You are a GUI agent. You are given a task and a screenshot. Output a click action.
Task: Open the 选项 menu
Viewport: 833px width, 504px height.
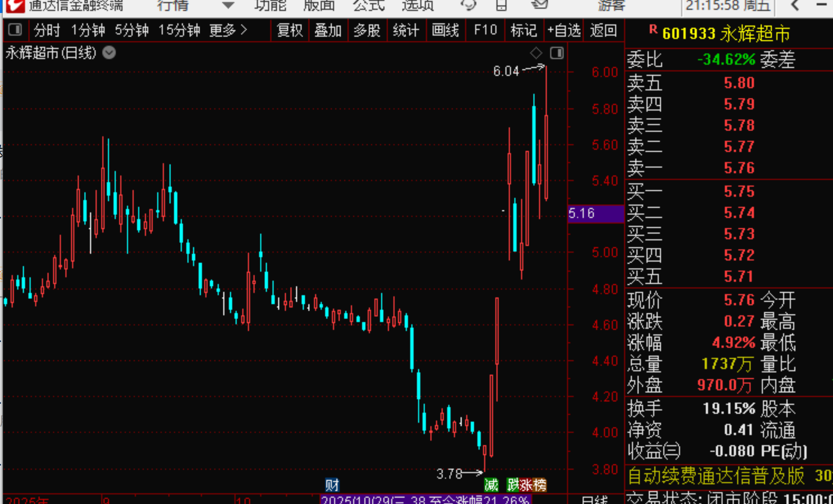tap(417, 6)
